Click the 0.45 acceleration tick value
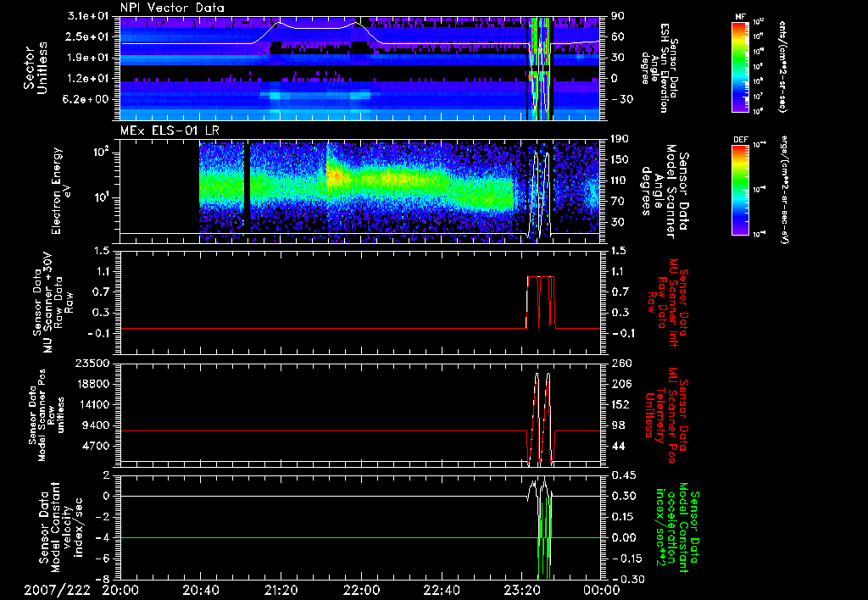 coord(623,475)
